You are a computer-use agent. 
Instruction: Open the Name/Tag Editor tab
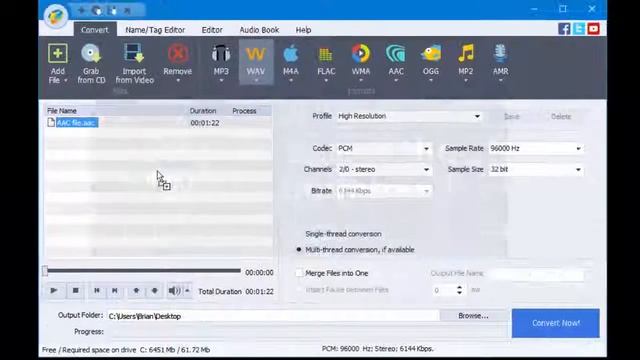click(155, 30)
